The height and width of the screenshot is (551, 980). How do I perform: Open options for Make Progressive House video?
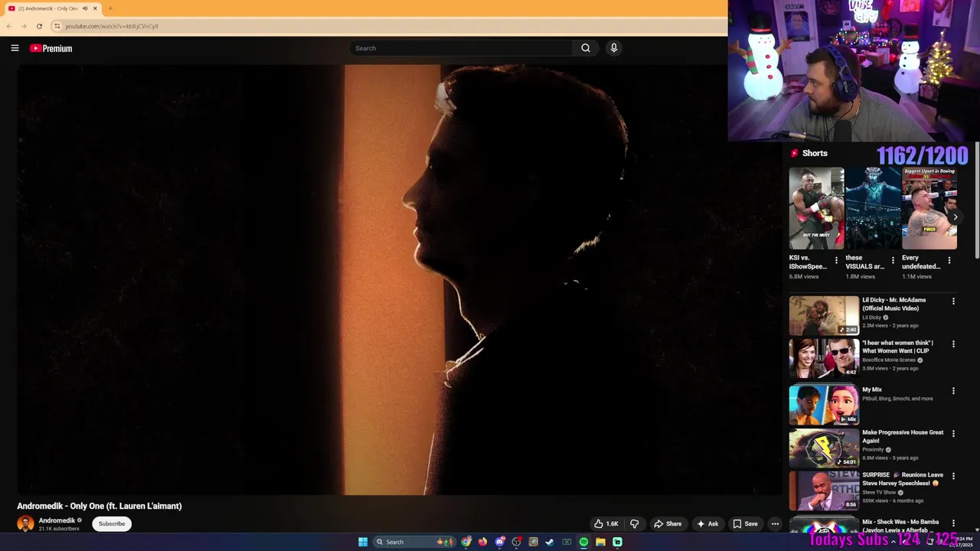click(x=953, y=433)
